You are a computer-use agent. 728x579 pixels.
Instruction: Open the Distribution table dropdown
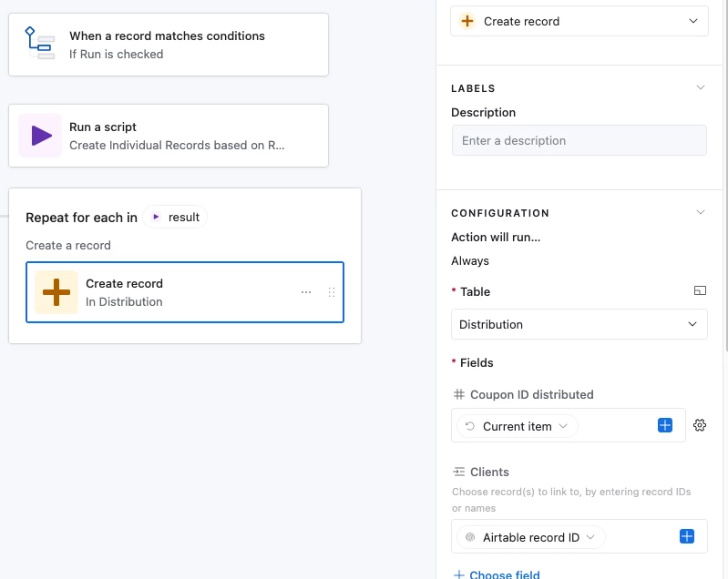tap(579, 324)
